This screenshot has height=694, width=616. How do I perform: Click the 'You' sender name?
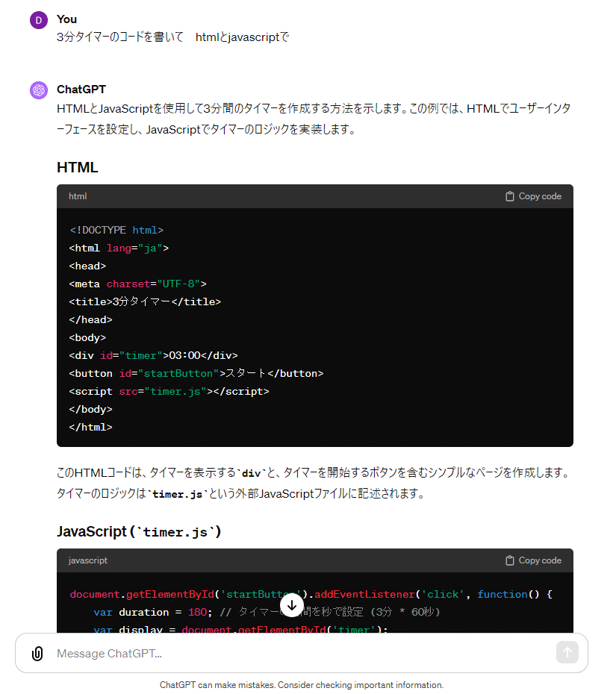pos(67,19)
